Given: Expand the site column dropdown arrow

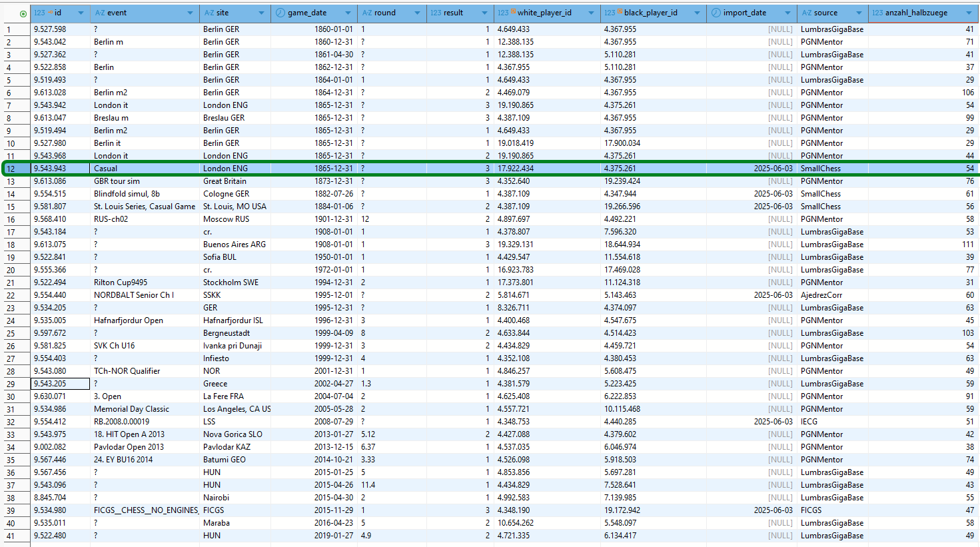Looking at the screenshot, I should [x=261, y=13].
